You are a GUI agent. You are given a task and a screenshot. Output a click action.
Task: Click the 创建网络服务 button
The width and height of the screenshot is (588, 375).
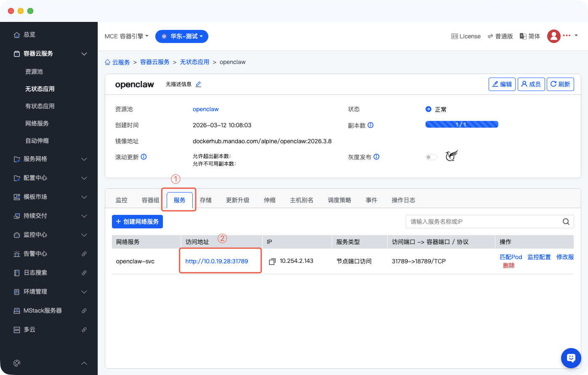[x=137, y=222]
